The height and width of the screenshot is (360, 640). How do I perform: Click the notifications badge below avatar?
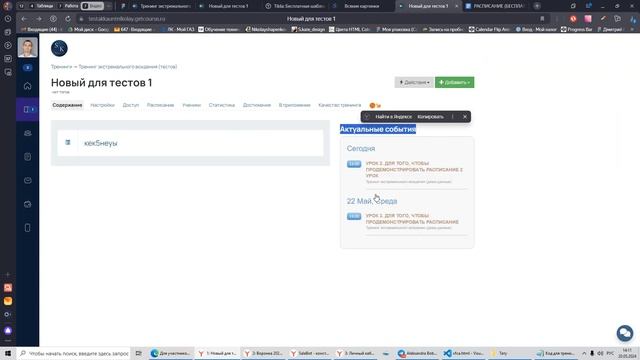point(27,67)
